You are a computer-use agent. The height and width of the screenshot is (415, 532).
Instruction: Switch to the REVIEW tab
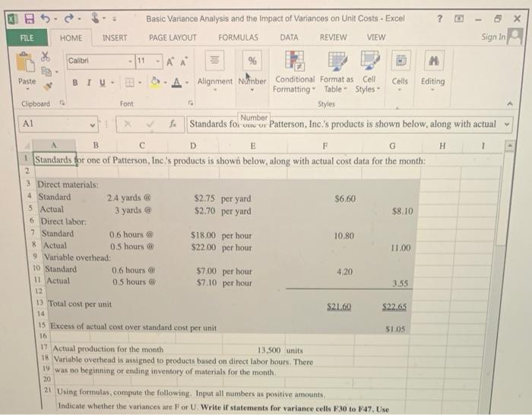(x=333, y=37)
